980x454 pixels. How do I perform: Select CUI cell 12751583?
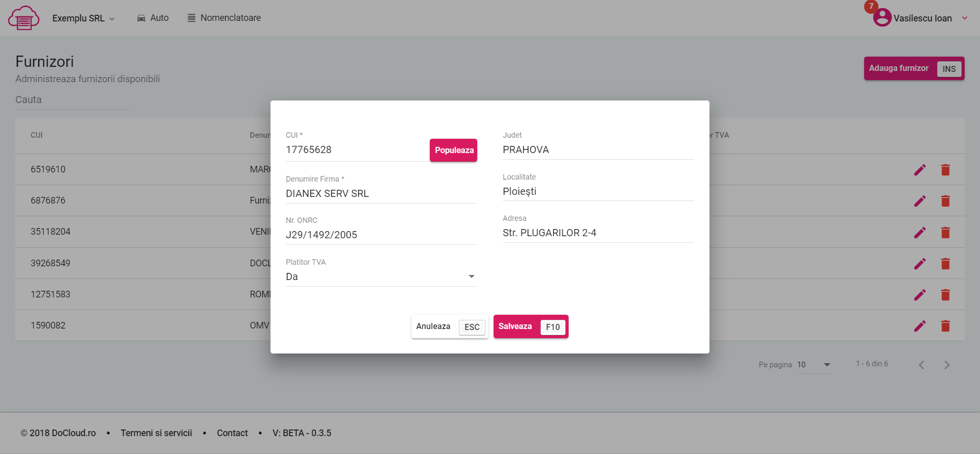51,294
